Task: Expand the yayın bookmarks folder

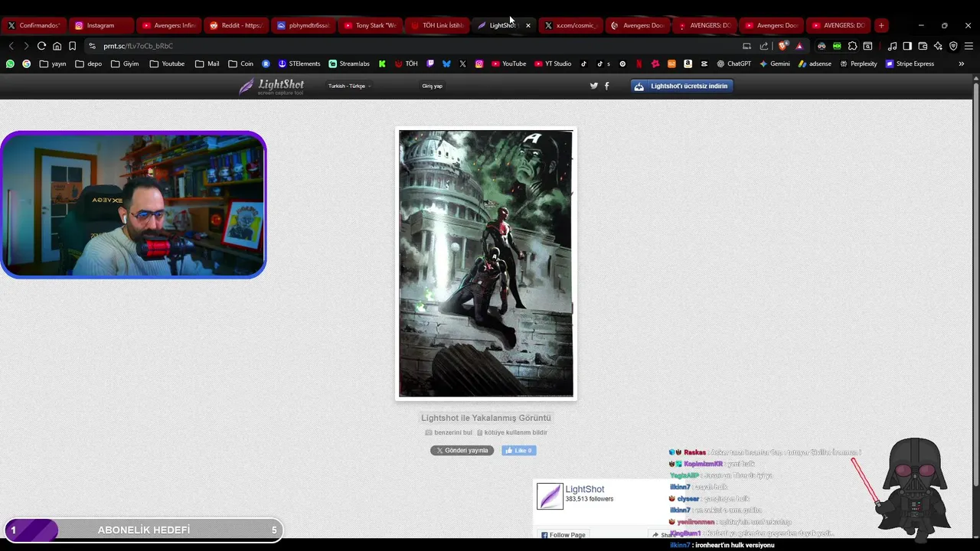Action: 53,64
